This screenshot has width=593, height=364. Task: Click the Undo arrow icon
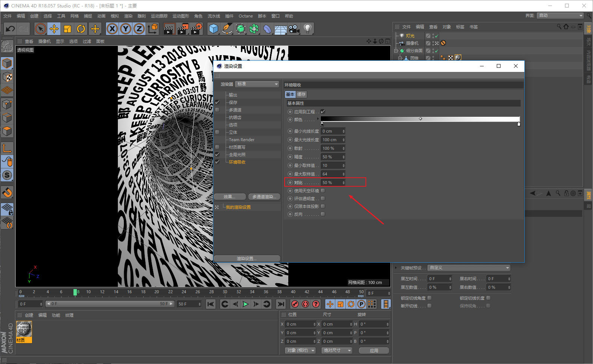(x=10, y=29)
